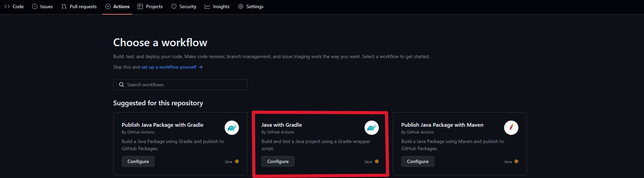
Task: Click Java language dot on Publish Gradle card
Action: [237, 161]
